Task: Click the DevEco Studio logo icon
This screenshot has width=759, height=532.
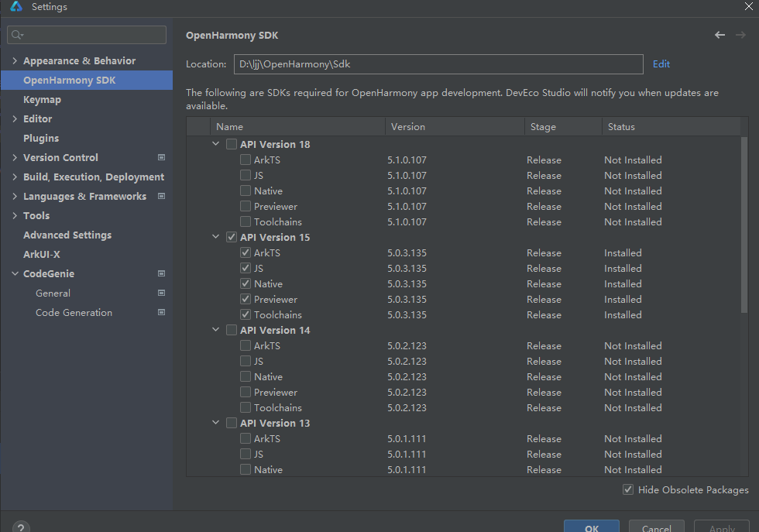Action: coord(16,6)
